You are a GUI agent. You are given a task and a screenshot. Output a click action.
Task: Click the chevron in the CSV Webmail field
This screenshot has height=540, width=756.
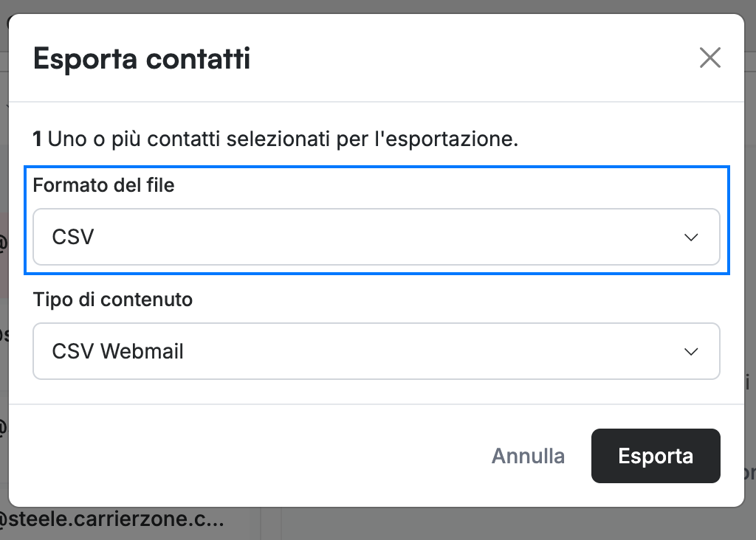[x=691, y=352]
